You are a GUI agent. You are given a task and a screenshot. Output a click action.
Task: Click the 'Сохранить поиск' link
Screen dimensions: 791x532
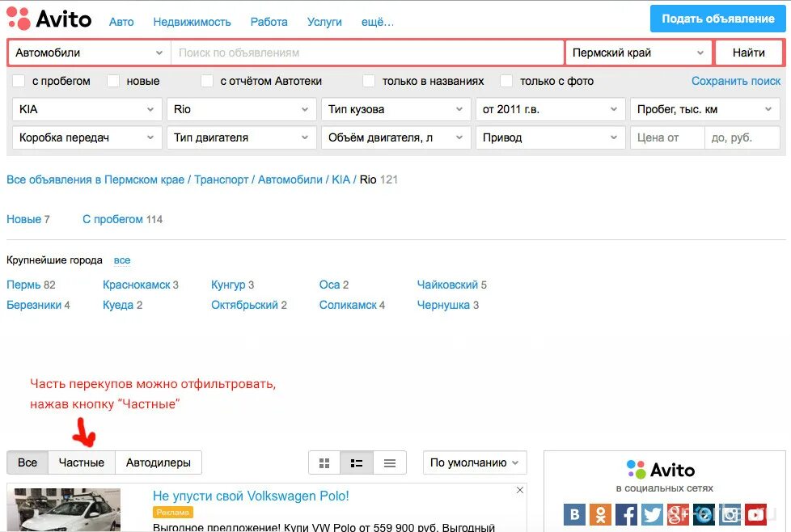pyautogui.click(x=736, y=81)
